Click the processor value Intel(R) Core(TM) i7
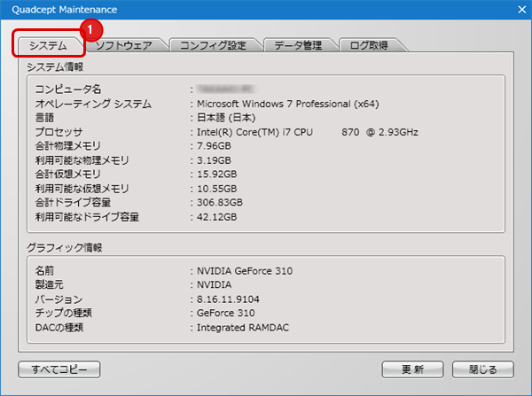This screenshot has height=396, width=532. pyautogui.click(x=308, y=132)
